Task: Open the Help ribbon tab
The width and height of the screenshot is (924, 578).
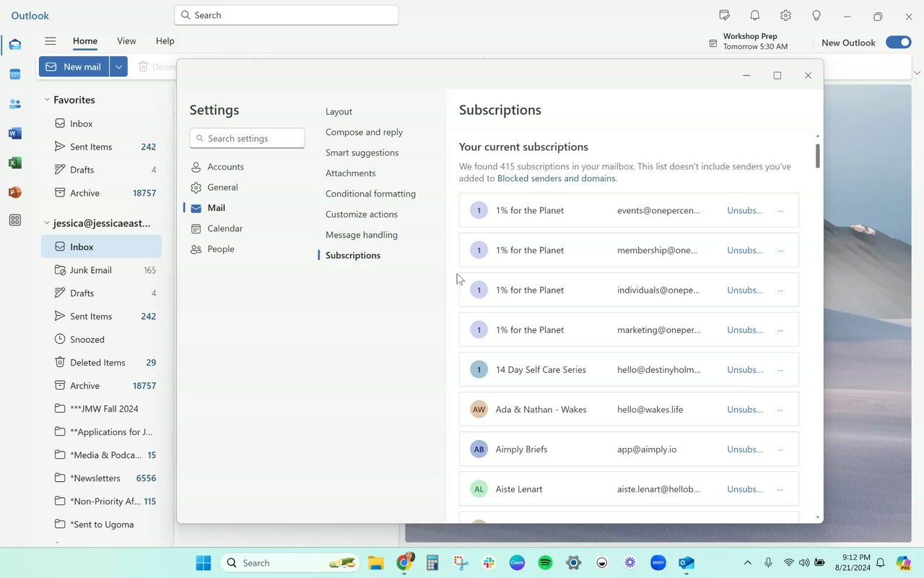Action: [165, 41]
